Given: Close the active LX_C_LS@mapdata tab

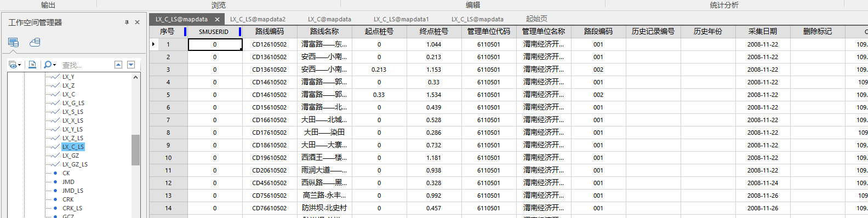Looking at the screenshot, I should point(217,19).
